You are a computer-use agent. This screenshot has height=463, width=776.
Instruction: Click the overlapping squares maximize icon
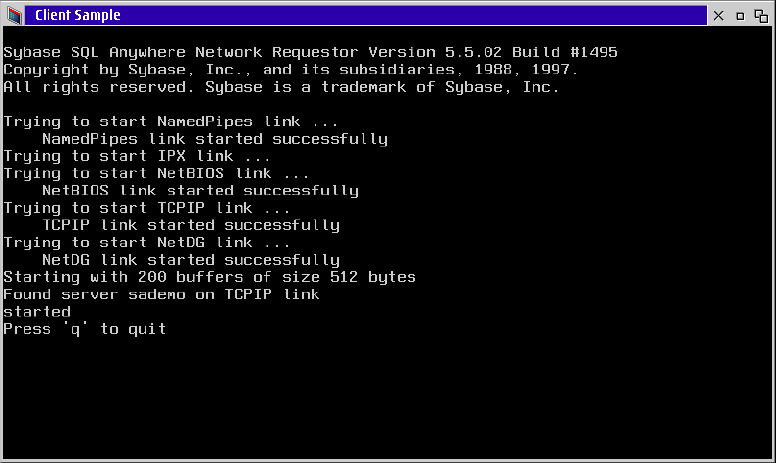pyautogui.click(x=761, y=16)
